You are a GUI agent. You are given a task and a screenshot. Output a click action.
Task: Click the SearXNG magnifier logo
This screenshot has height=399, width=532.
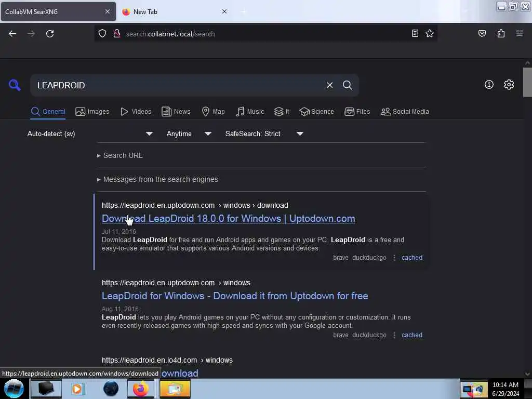(x=15, y=85)
